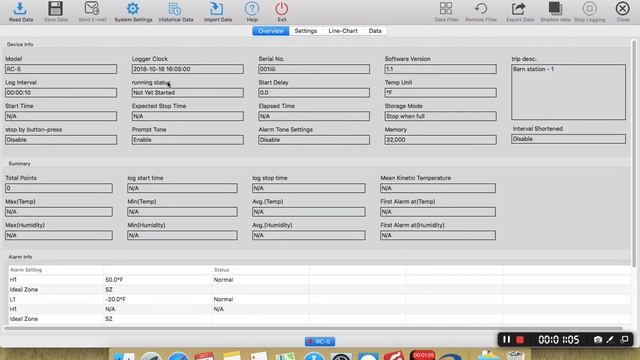Click the Shadow data icon

(555, 9)
